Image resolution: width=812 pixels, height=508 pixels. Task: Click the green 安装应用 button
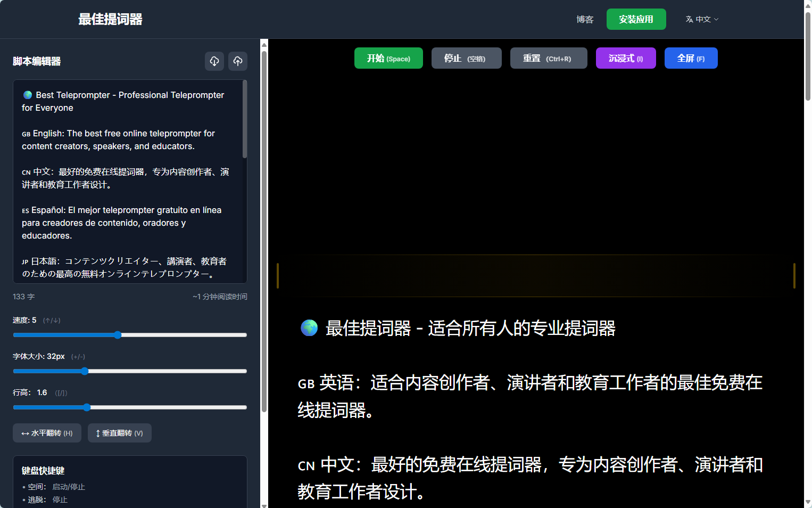[636, 19]
